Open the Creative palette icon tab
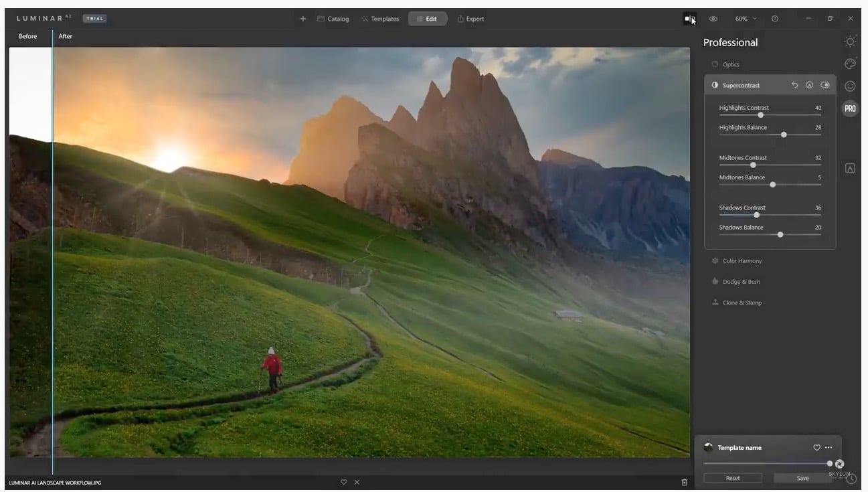Viewport: 868px width, 492px height. click(850, 64)
